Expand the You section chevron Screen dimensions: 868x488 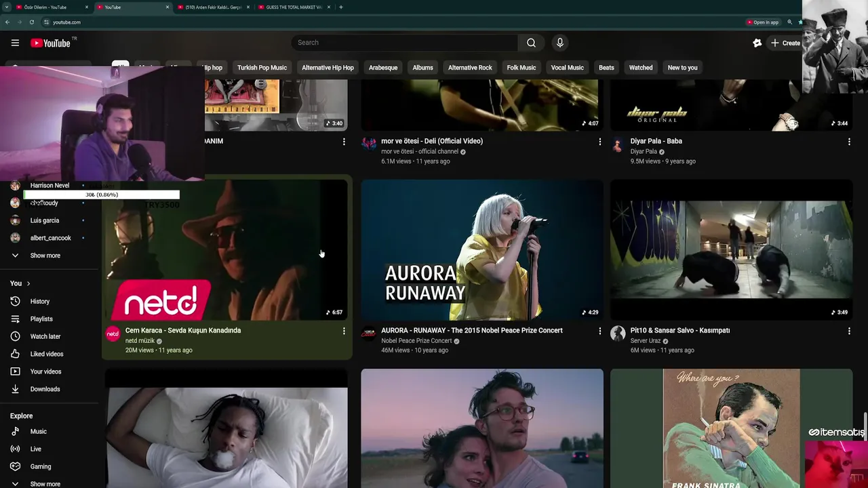(28, 283)
